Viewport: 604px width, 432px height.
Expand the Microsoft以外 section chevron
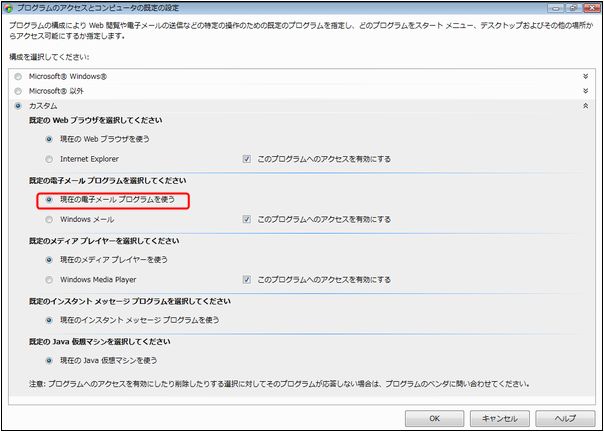click(586, 91)
